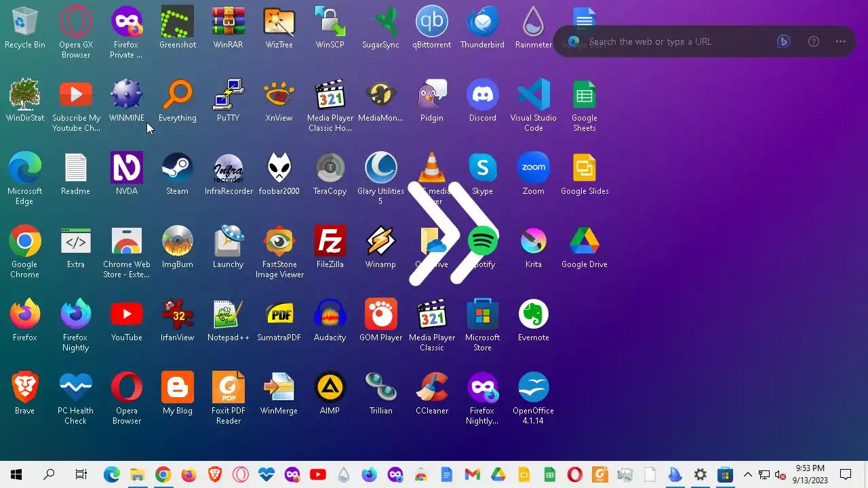
Task: Open the WinSCP shortcut
Action: click(330, 28)
